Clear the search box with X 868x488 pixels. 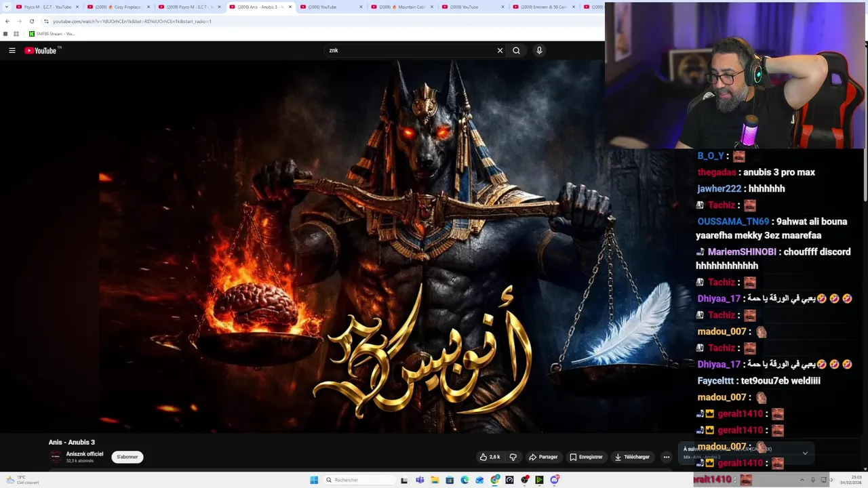click(500, 50)
